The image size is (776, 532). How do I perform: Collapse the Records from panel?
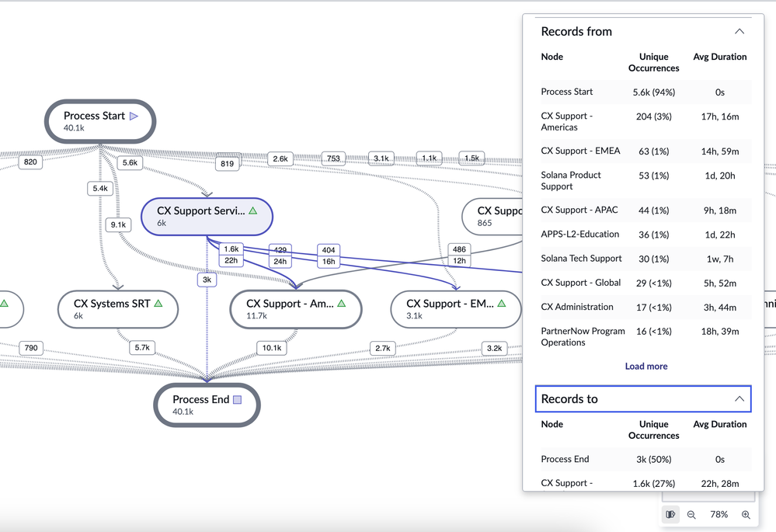[739, 31]
